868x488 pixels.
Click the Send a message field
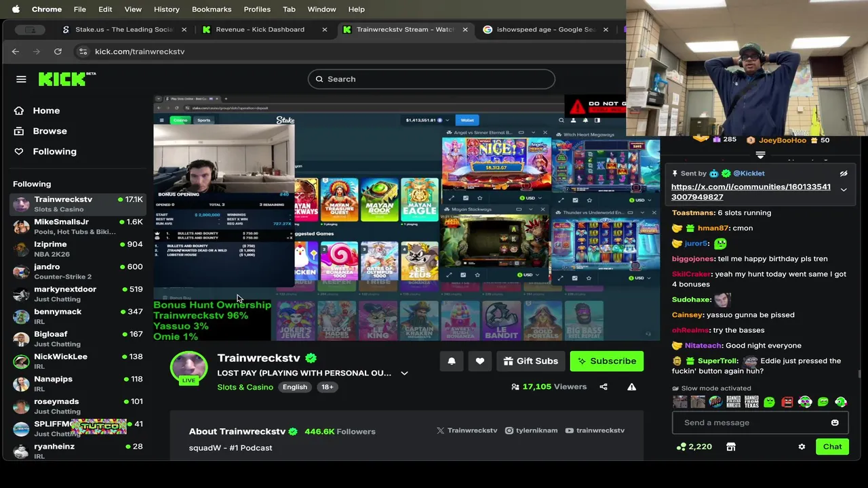pos(752,423)
